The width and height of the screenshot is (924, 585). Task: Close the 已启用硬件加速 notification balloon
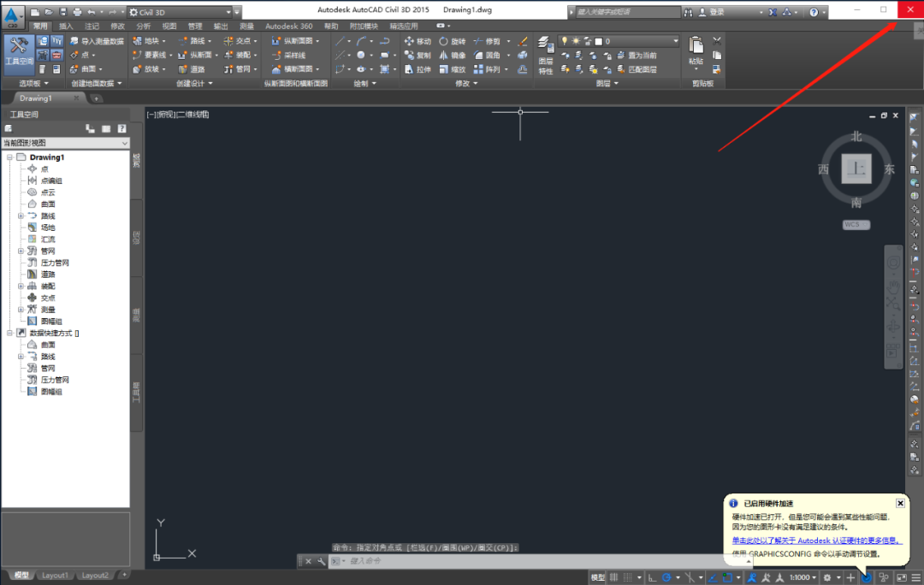click(x=900, y=503)
